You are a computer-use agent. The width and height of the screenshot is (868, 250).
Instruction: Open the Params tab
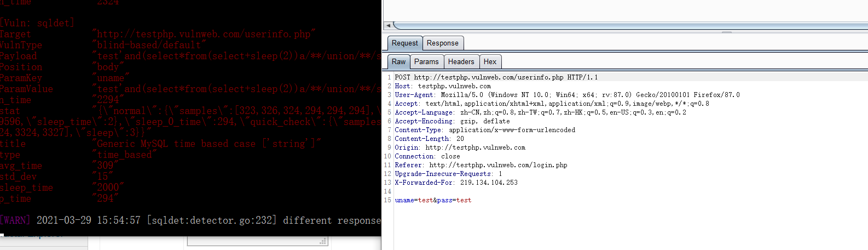click(426, 62)
